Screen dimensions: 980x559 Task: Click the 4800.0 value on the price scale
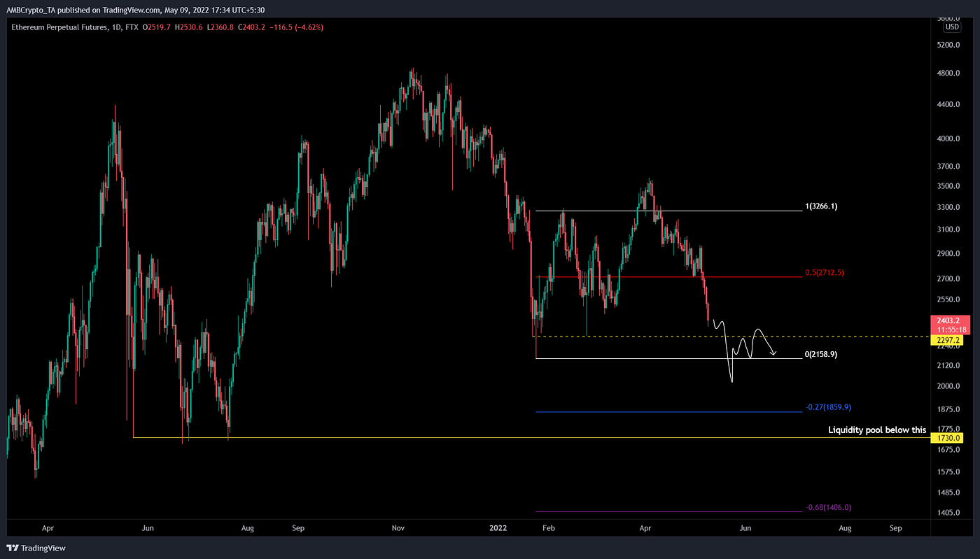[x=949, y=73]
